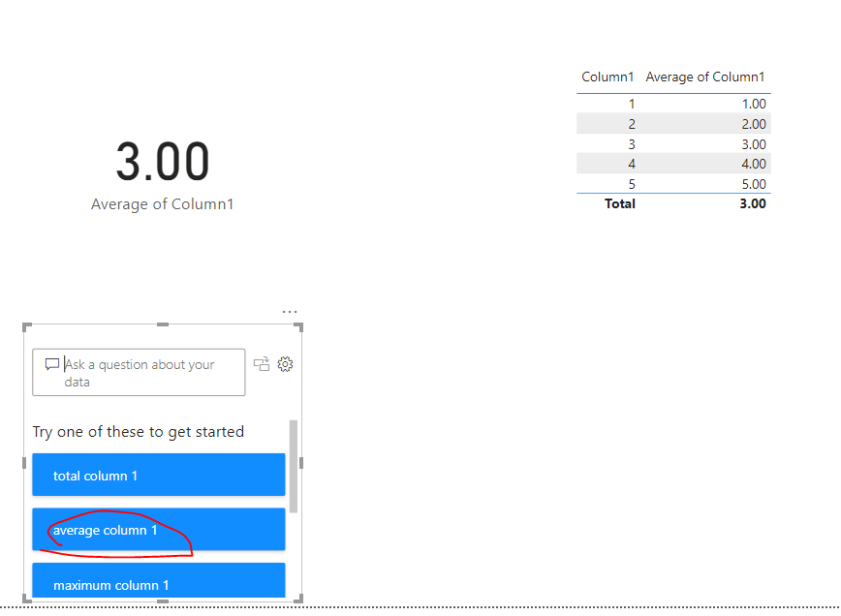This screenshot has height=616, width=841.
Task: Select the 'maximum column 1' suggestion
Action: 159,580
